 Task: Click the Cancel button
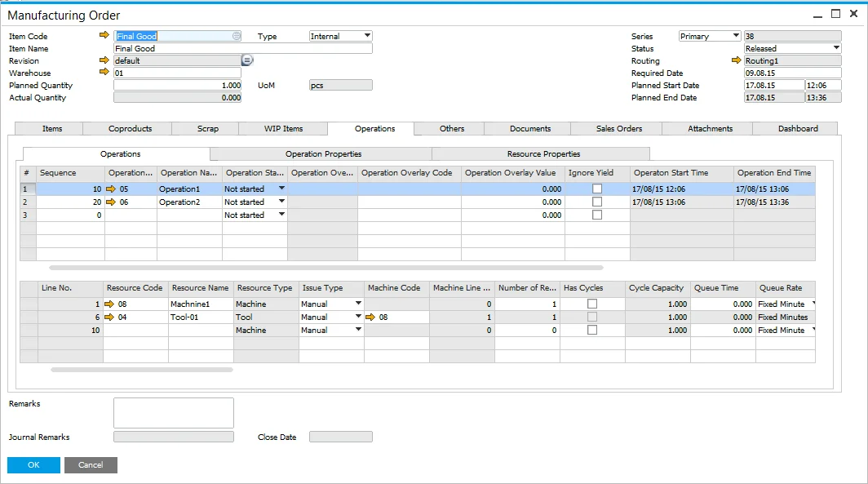pos(91,464)
